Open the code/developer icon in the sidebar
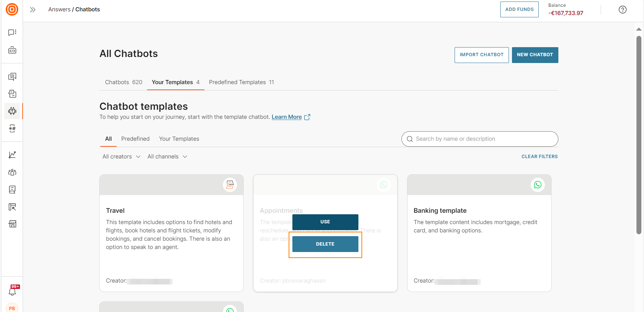Screen dimensions: 644x312 click(x=12, y=50)
